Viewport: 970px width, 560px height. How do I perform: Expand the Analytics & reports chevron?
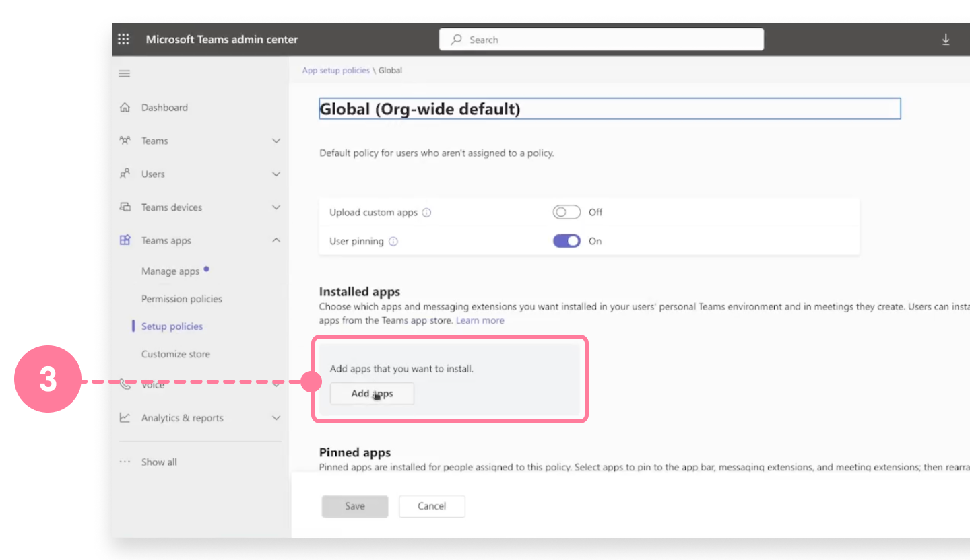(x=276, y=418)
